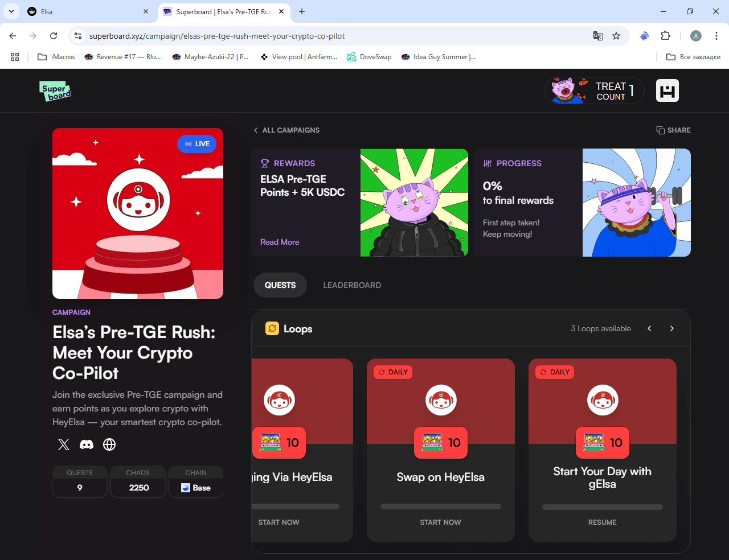
Task: Select the QUESTS tab
Action: pyautogui.click(x=280, y=285)
